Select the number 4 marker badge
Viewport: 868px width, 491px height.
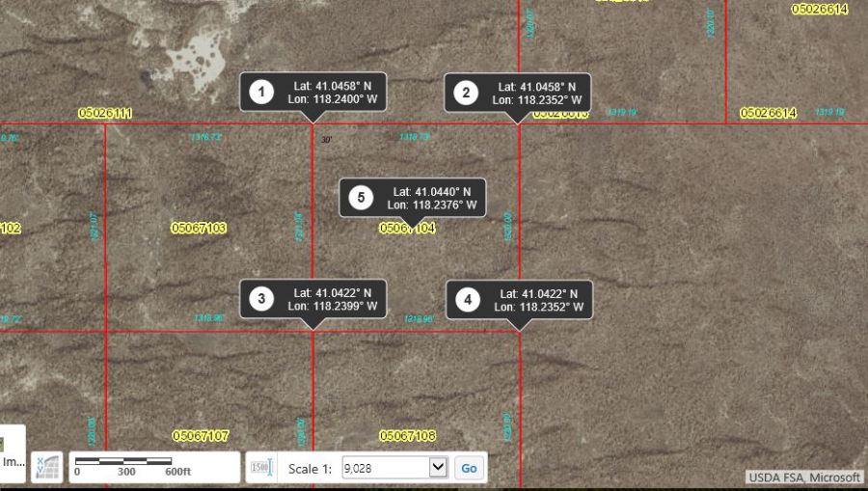click(x=468, y=300)
